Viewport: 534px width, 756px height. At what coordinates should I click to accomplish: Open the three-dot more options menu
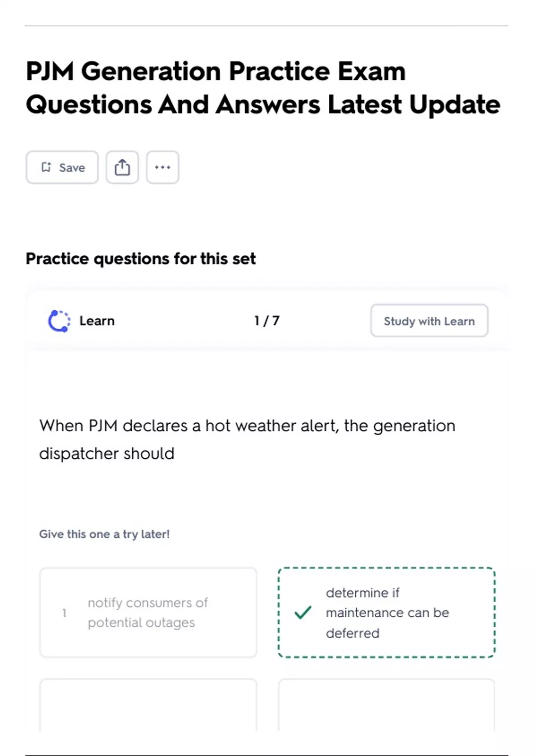(162, 167)
